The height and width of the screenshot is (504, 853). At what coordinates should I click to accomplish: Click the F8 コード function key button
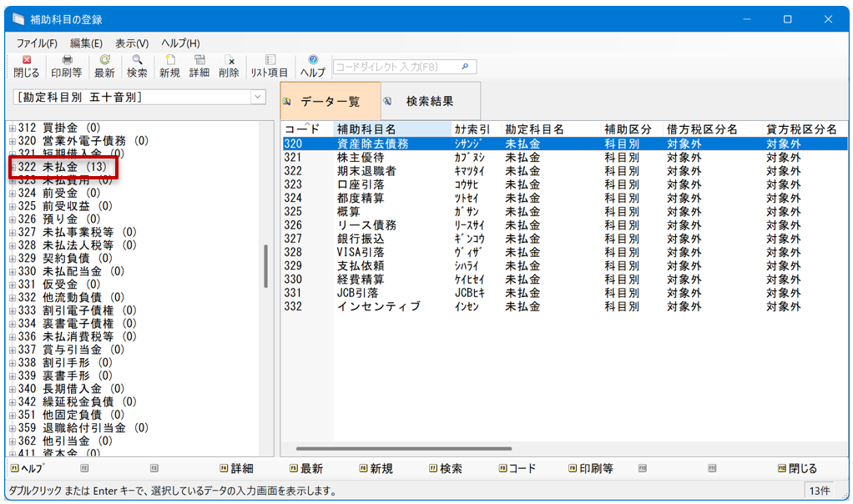[517, 469]
